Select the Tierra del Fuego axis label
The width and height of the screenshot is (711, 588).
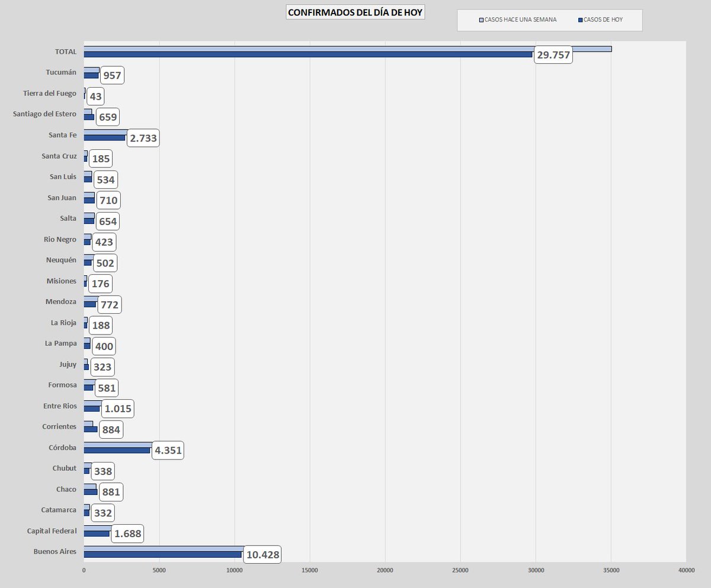(x=50, y=94)
